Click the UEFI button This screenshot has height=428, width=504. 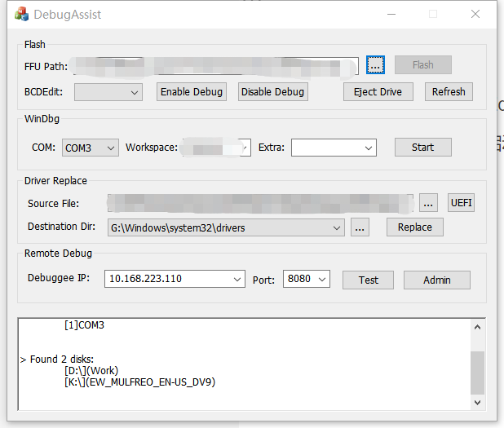pyautogui.click(x=461, y=203)
